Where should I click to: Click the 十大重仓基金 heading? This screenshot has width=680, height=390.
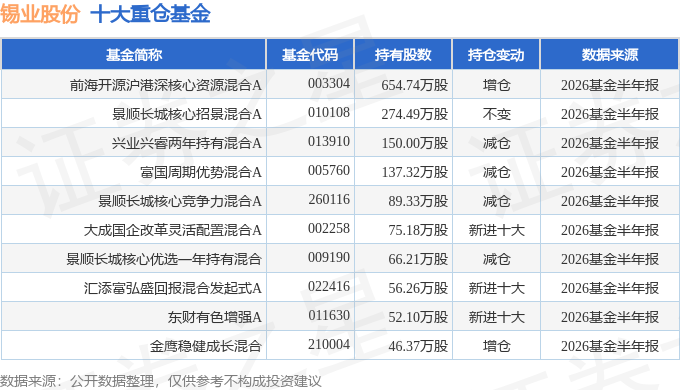coord(150,13)
